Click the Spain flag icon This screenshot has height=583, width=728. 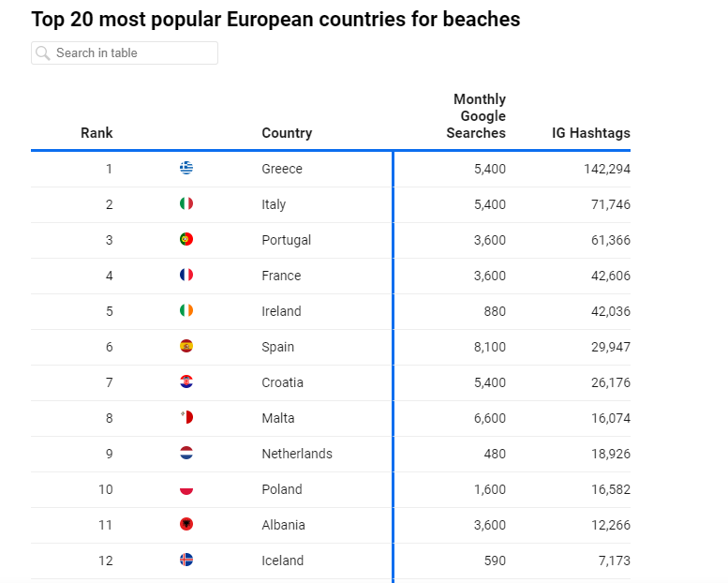(x=186, y=346)
